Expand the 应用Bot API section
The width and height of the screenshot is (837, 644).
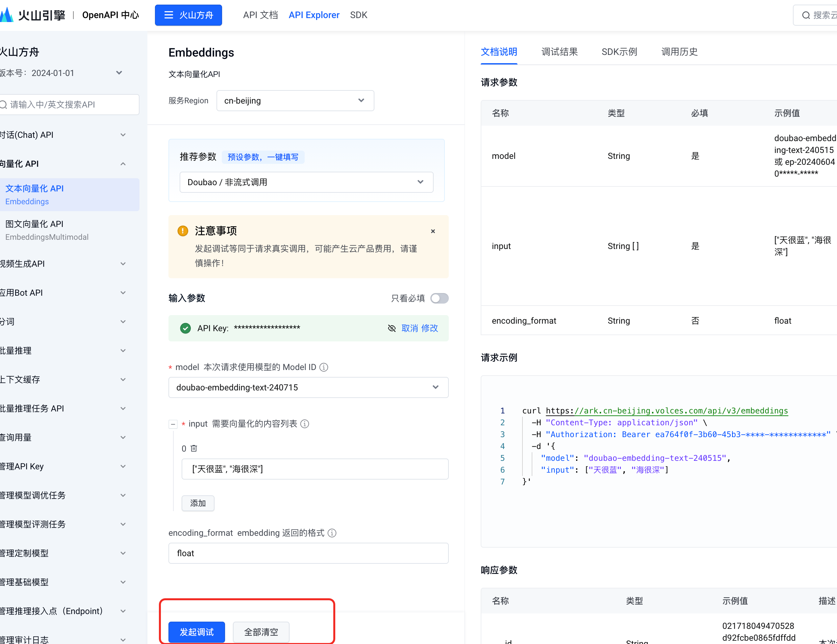(x=123, y=293)
